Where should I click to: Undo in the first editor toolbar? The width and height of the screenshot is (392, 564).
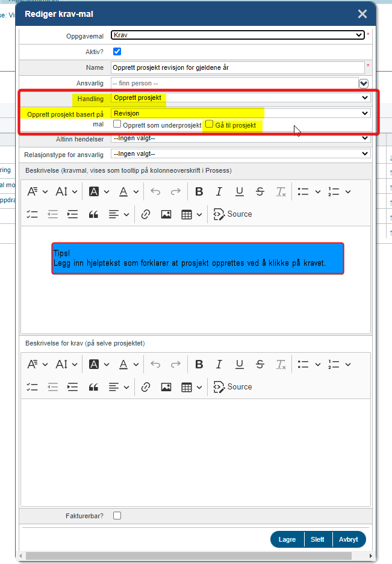point(155,192)
